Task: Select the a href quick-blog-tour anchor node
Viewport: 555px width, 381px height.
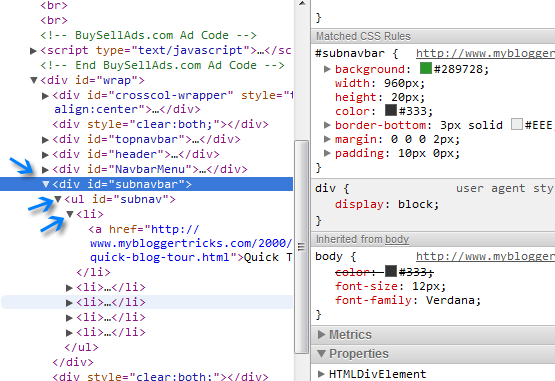Action: click(190, 243)
